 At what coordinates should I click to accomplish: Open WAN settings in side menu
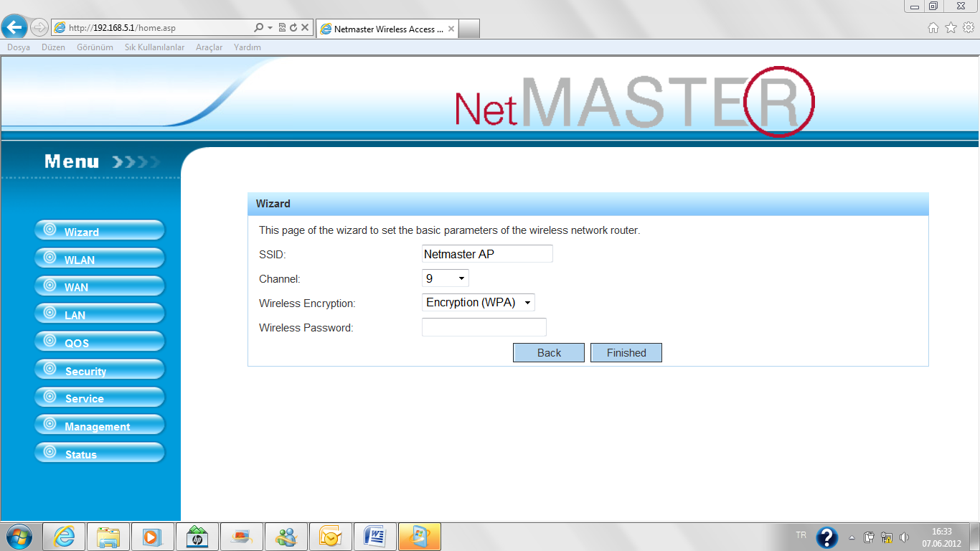coord(100,286)
